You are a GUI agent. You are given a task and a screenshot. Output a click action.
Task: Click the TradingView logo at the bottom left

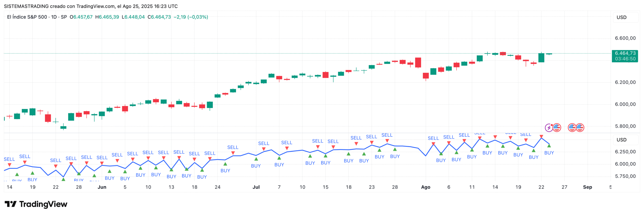pos(36,204)
